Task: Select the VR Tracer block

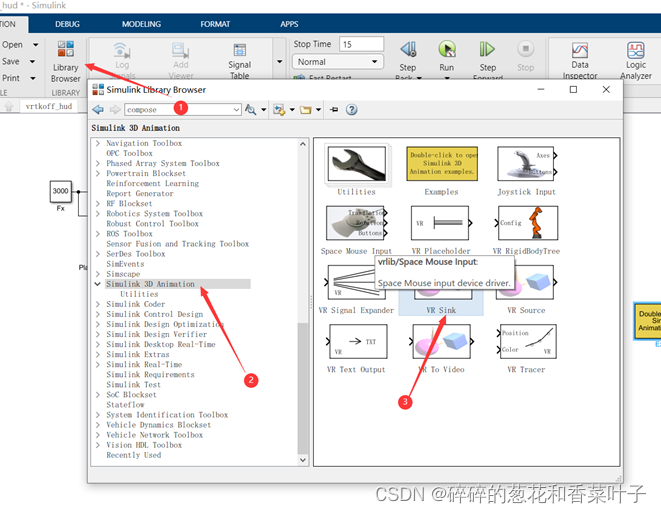Action: coord(527,341)
